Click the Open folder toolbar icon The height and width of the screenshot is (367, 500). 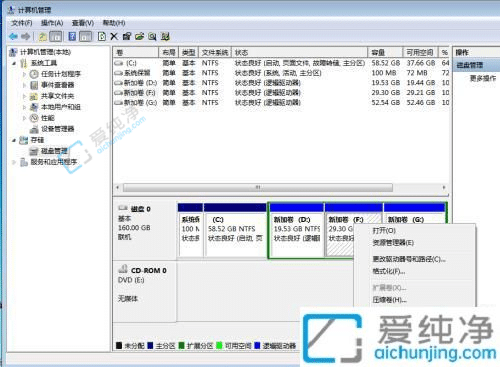[x=140, y=36]
